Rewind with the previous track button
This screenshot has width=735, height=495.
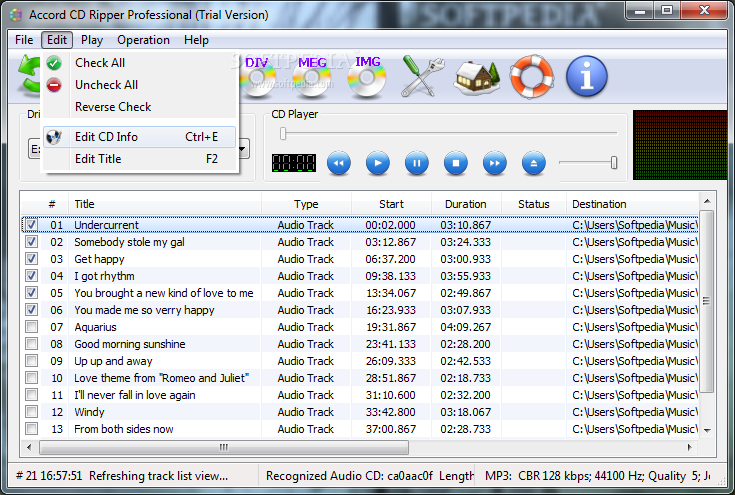pyautogui.click(x=338, y=163)
